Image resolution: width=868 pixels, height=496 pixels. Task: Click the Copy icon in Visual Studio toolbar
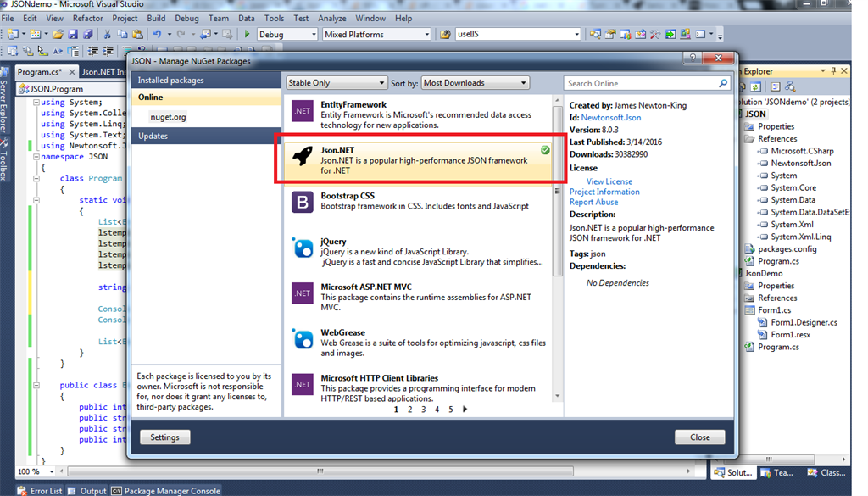[122, 34]
